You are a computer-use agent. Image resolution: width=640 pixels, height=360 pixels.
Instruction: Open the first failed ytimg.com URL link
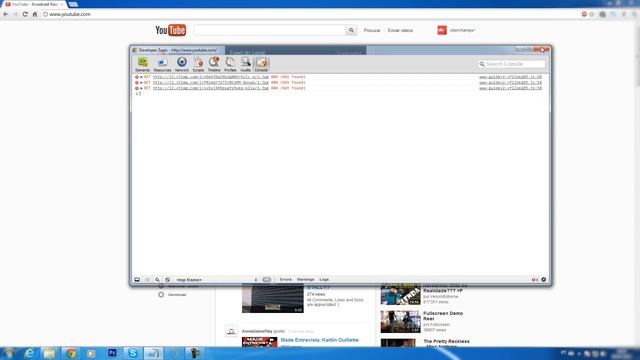[211, 77]
